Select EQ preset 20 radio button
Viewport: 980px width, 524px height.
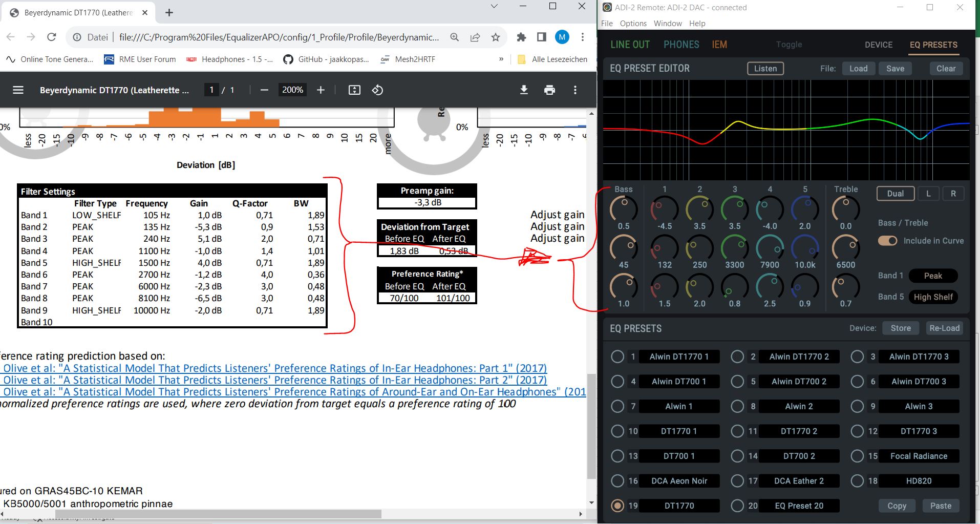click(737, 506)
